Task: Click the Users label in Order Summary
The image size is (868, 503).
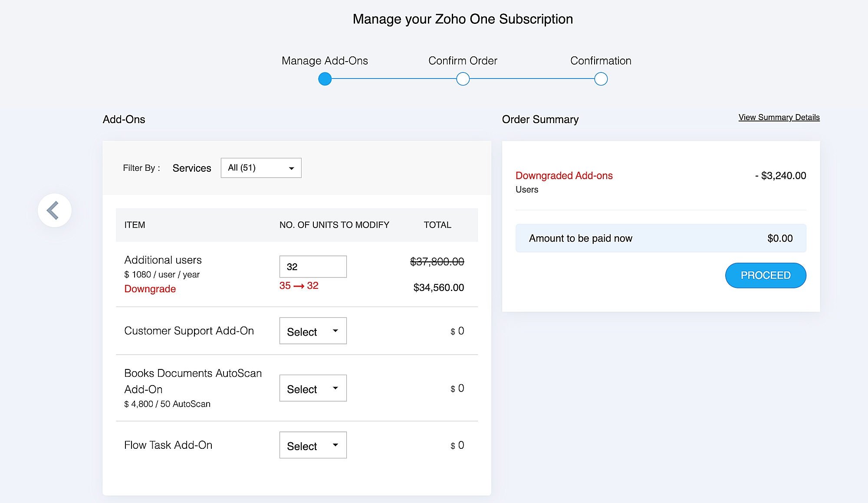Action: tap(527, 189)
